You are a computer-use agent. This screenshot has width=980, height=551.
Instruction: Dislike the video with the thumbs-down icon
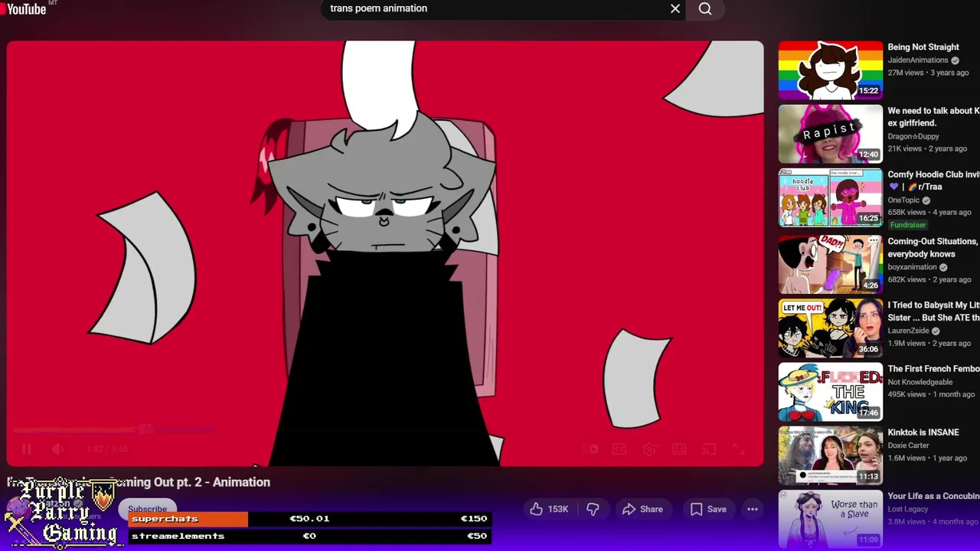tap(593, 509)
